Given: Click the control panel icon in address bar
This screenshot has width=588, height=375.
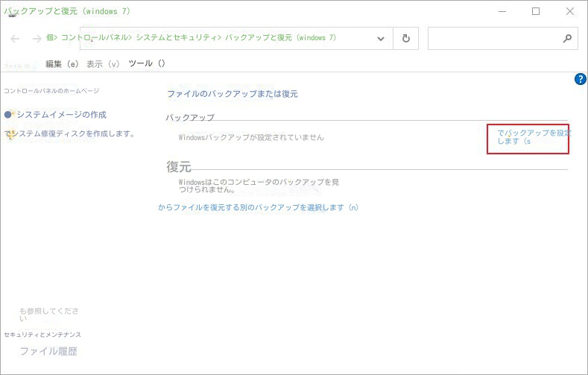Looking at the screenshot, I should (51, 38).
